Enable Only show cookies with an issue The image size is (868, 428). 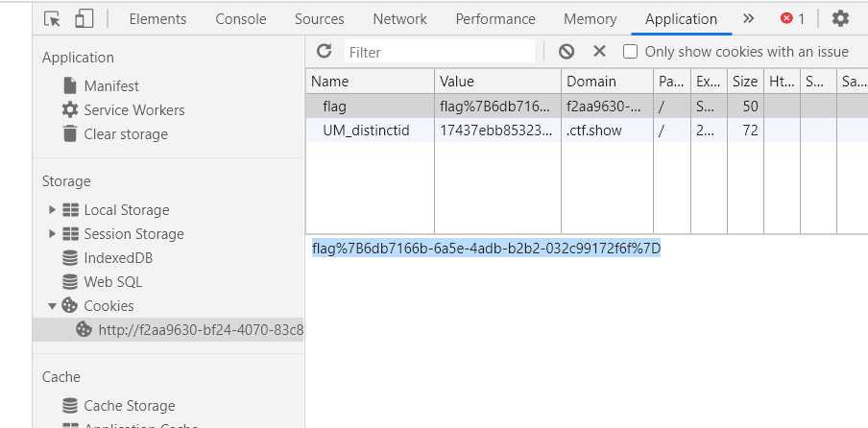point(631,52)
